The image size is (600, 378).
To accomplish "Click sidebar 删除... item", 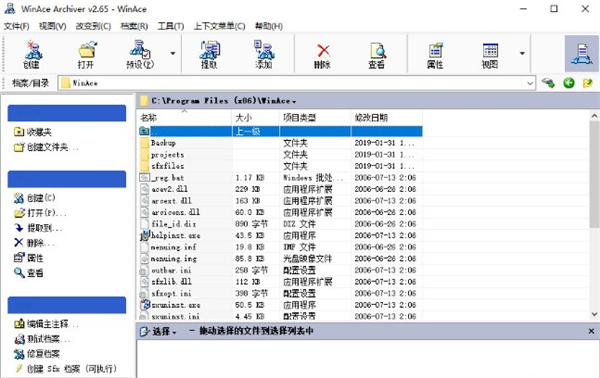I will [34, 243].
